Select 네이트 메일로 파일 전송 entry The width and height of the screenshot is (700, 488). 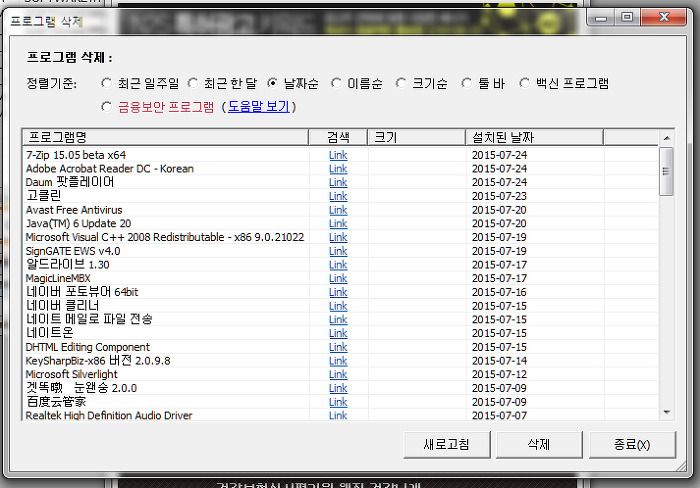(x=340, y=319)
